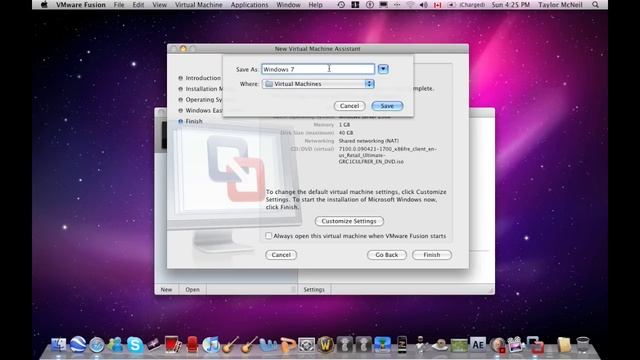Screen dimensions: 640x360
Task: Click New in the library window
Action: (x=166, y=289)
